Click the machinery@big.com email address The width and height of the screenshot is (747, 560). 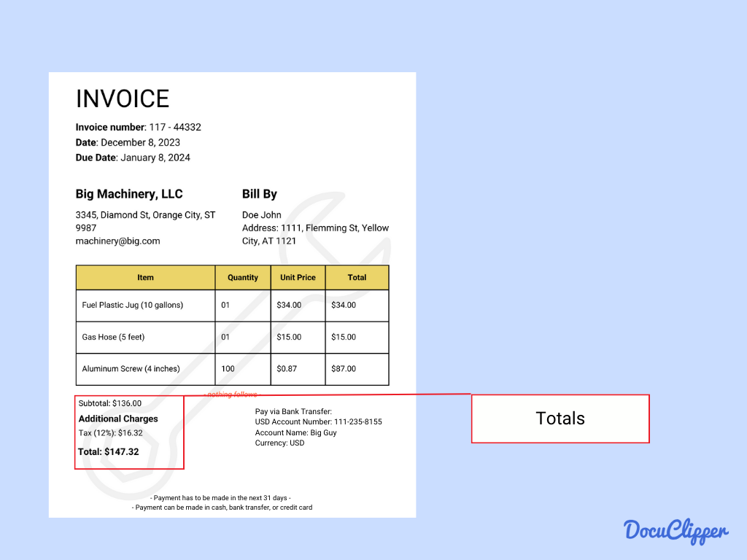click(x=117, y=241)
